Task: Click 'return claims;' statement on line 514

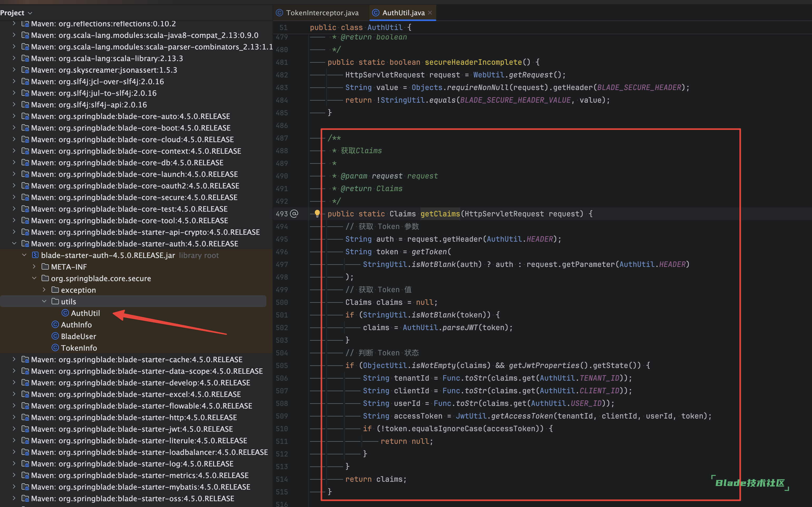Action: 376,479
